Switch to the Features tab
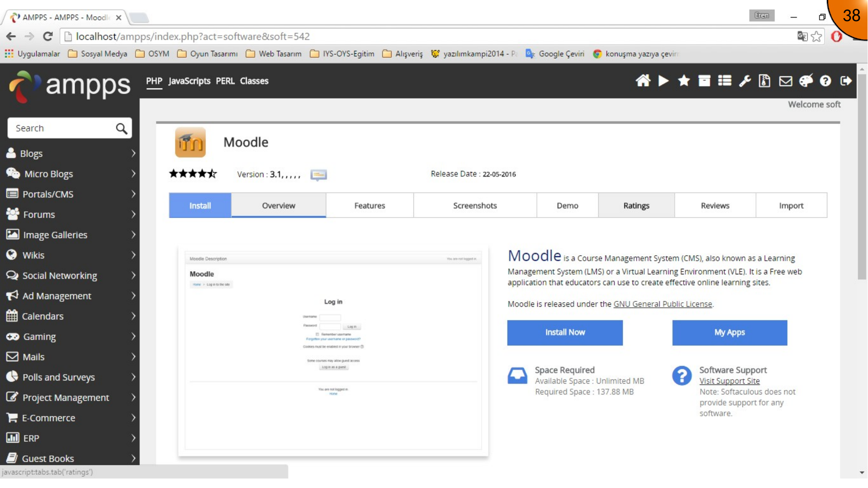The image size is (868, 488). [x=370, y=206]
